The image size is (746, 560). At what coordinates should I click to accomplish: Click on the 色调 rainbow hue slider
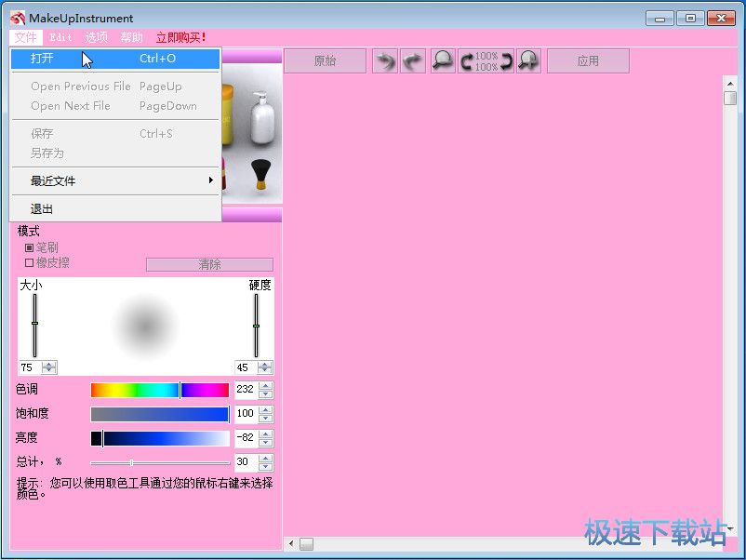click(159, 390)
